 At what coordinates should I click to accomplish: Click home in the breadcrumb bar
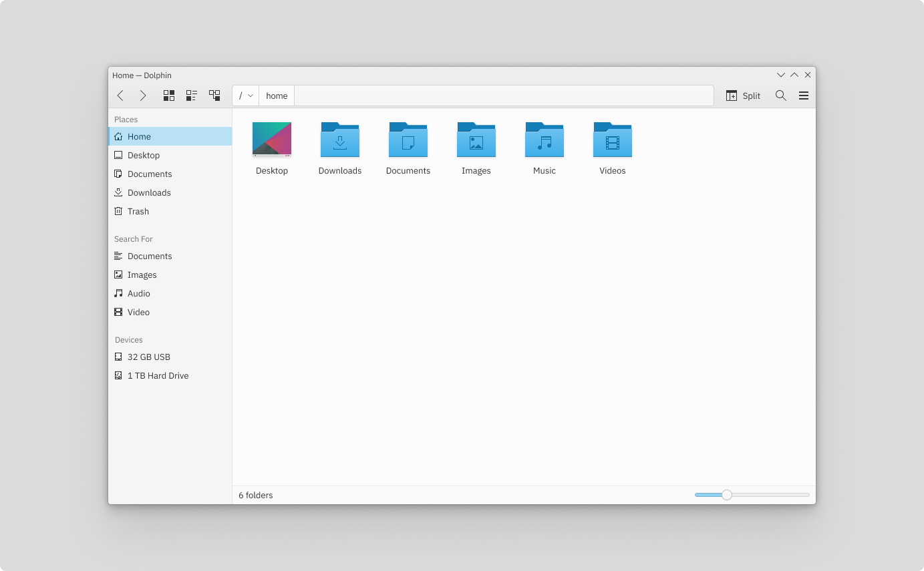(277, 95)
